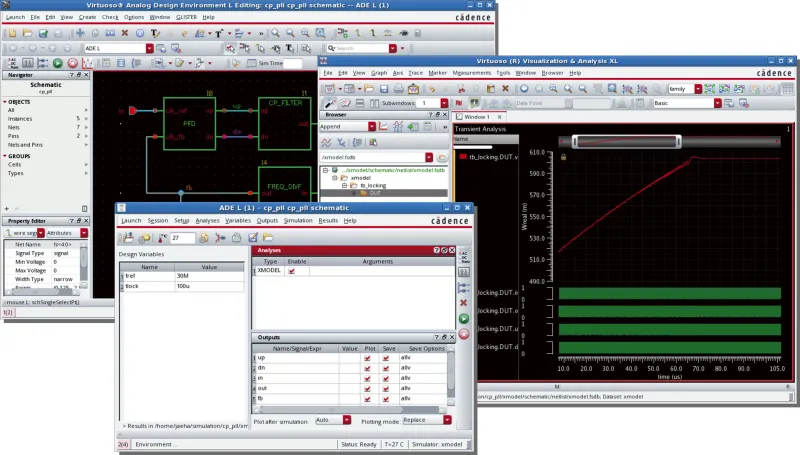Click red X Delete icon in ADE L sidebar

point(463,303)
